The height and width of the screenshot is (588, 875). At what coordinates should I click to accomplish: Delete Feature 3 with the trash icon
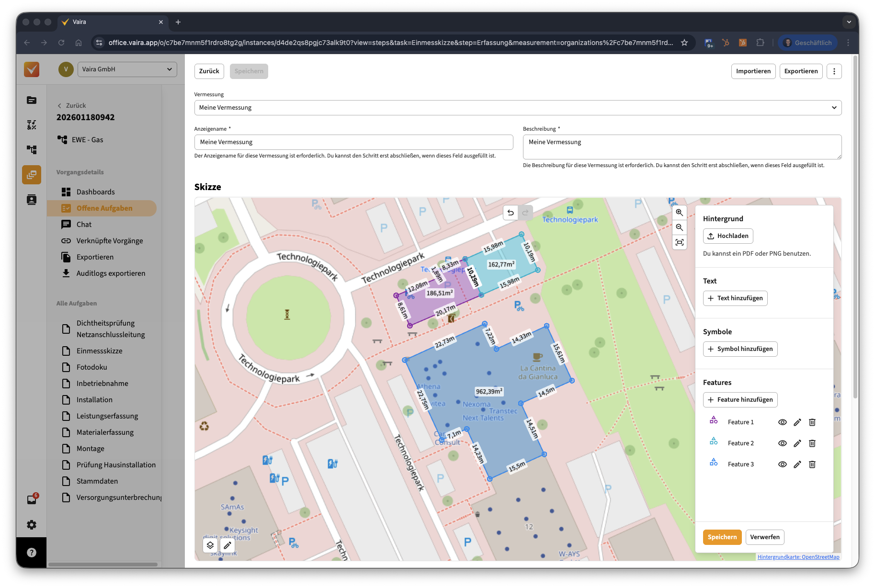(812, 464)
